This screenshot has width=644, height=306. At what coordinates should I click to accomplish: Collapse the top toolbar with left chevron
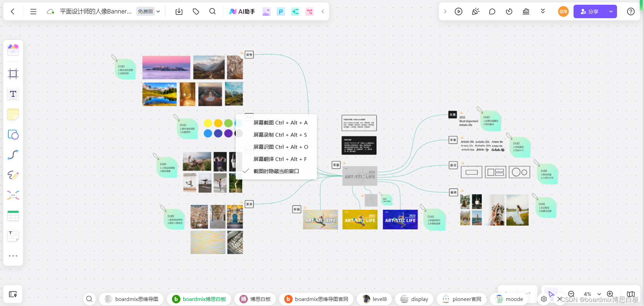[x=323, y=11]
